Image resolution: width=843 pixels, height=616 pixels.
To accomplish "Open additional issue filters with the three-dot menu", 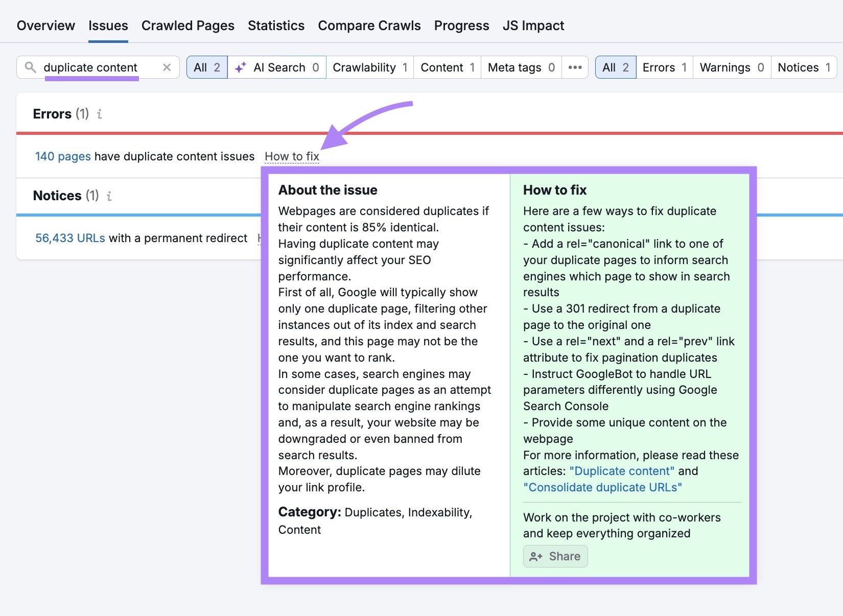I will (x=575, y=67).
